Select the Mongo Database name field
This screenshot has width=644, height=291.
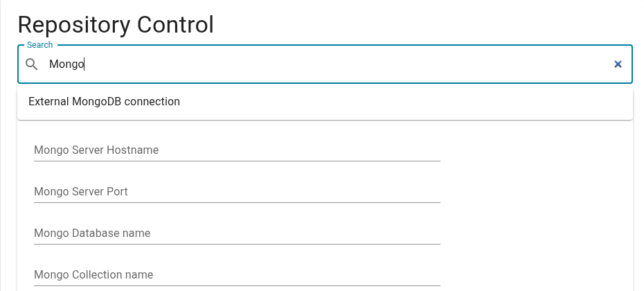(237, 233)
